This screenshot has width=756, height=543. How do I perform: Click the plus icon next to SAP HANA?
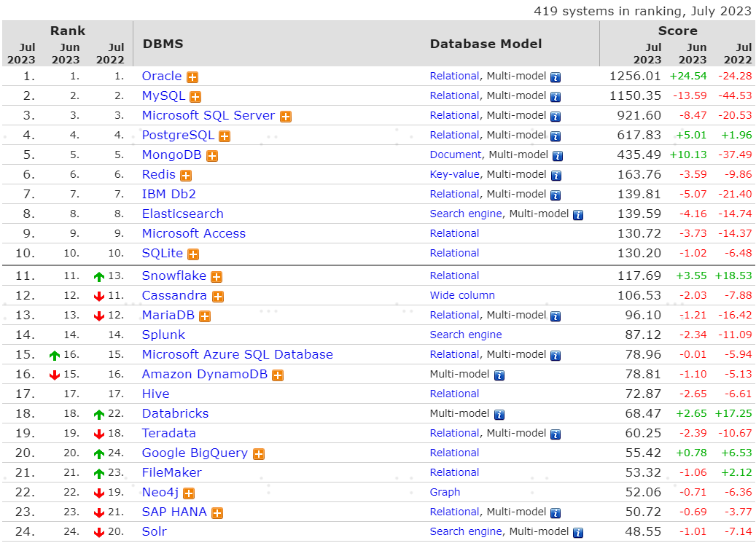217,514
